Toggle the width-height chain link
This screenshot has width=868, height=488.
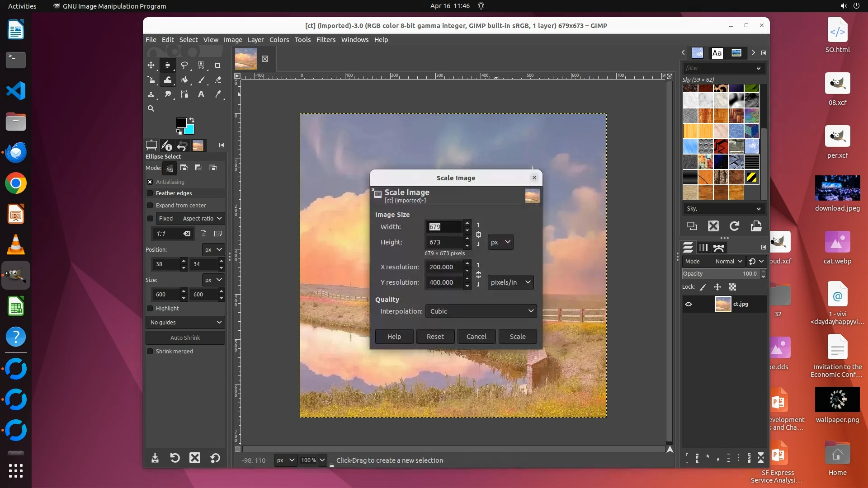(x=478, y=235)
